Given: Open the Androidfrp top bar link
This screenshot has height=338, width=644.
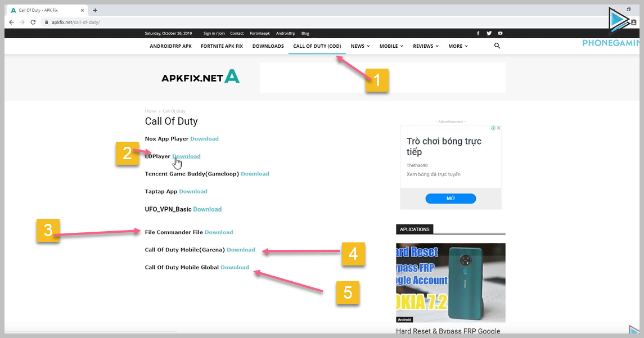Looking at the screenshot, I should pos(286,33).
